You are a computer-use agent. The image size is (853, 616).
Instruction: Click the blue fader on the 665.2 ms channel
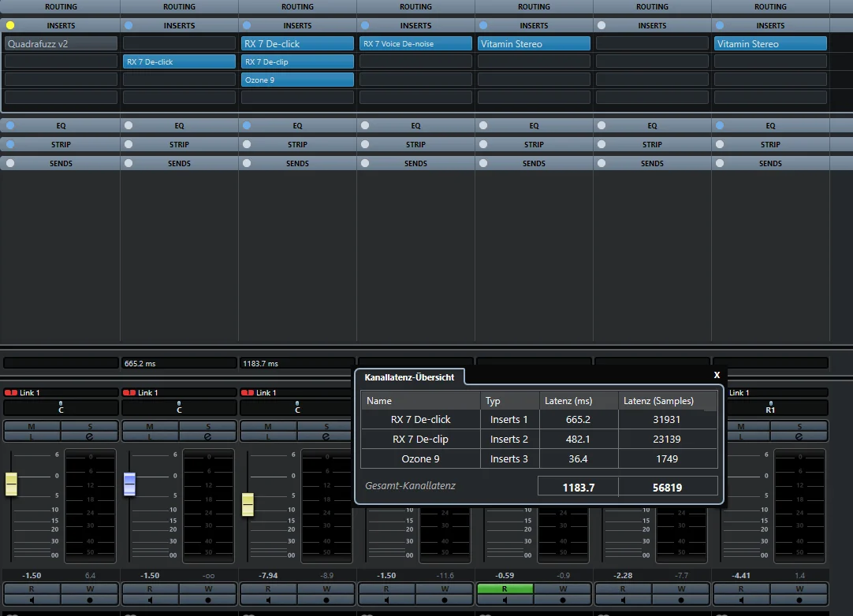pyautogui.click(x=129, y=484)
